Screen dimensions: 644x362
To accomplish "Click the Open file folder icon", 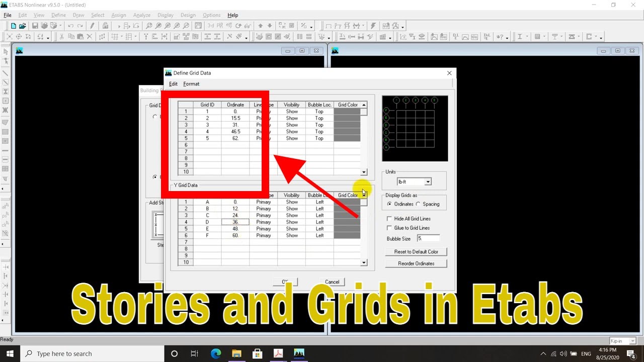I will [23, 26].
